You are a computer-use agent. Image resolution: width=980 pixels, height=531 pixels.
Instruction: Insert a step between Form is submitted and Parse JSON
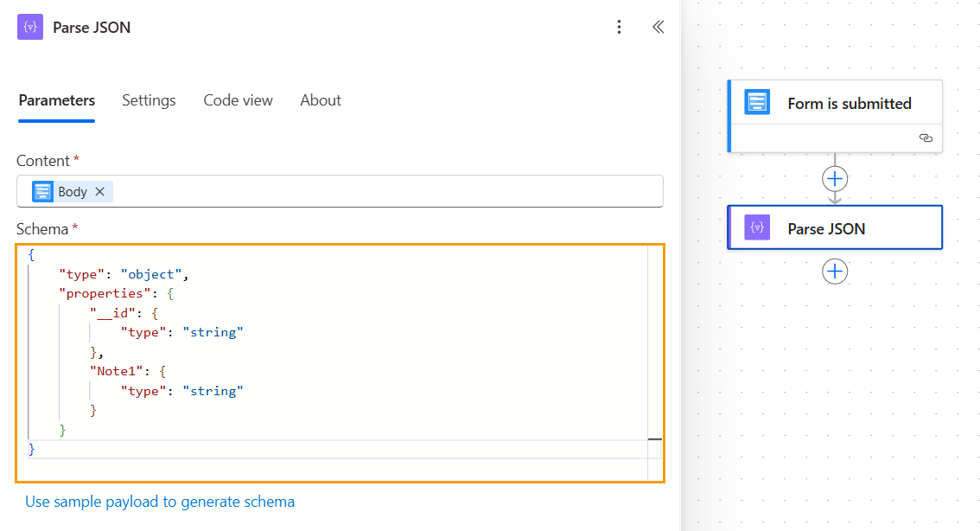tap(835, 179)
